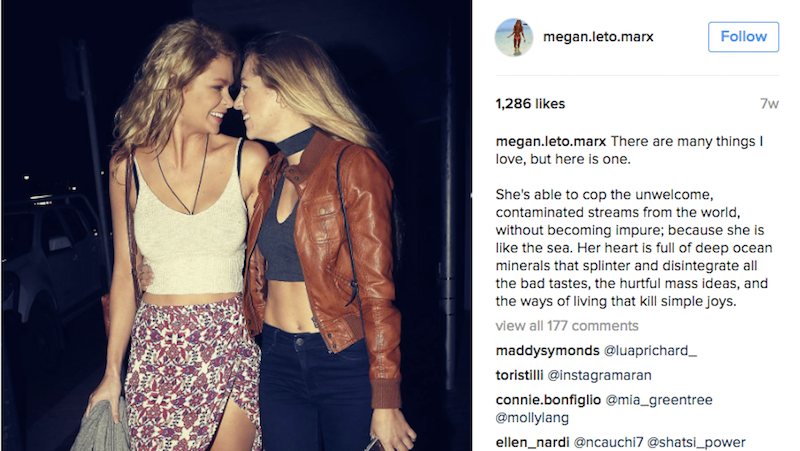800x451 pixels.
Task: Click the Follow button
Action: click(743, 37)
